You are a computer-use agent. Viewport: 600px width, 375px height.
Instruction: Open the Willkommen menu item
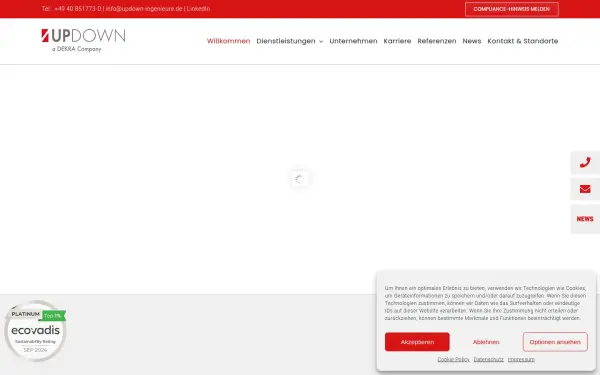pyautogui.click(x=228, y=41)
